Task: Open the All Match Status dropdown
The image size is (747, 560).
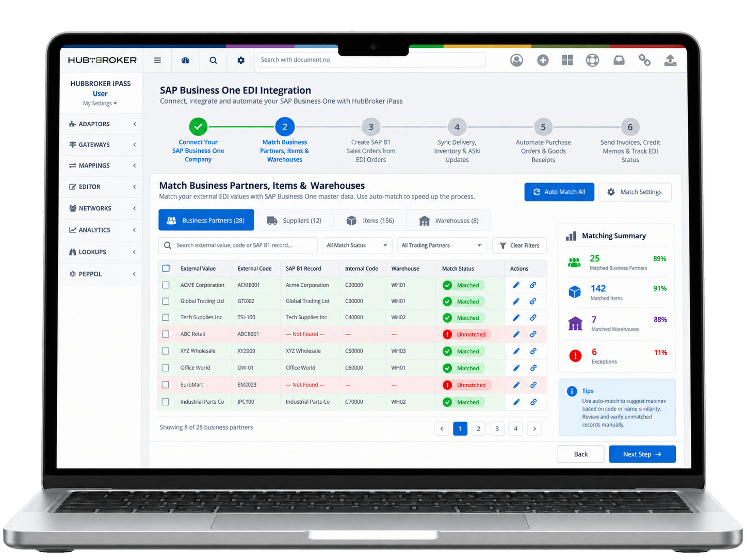Action: click(x=357, y=245)
